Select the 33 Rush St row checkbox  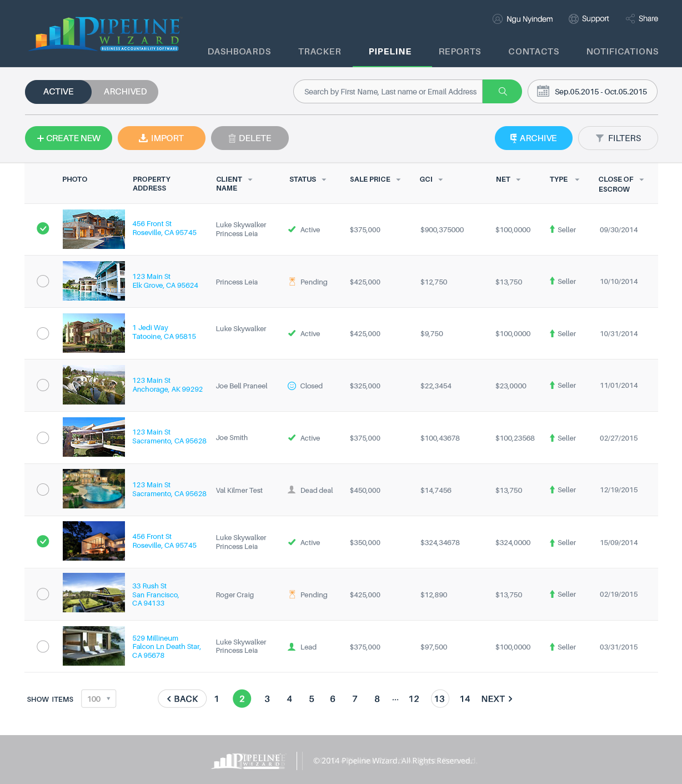(x=43, y=594)
